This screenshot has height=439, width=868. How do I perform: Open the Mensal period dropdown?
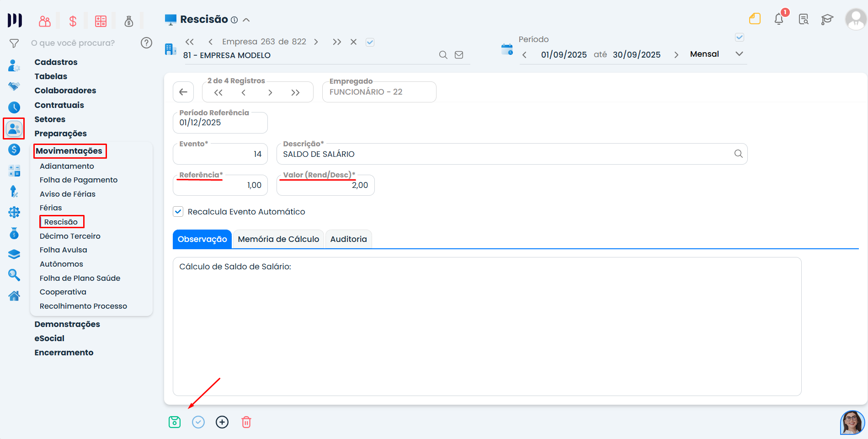coord(715,54)
